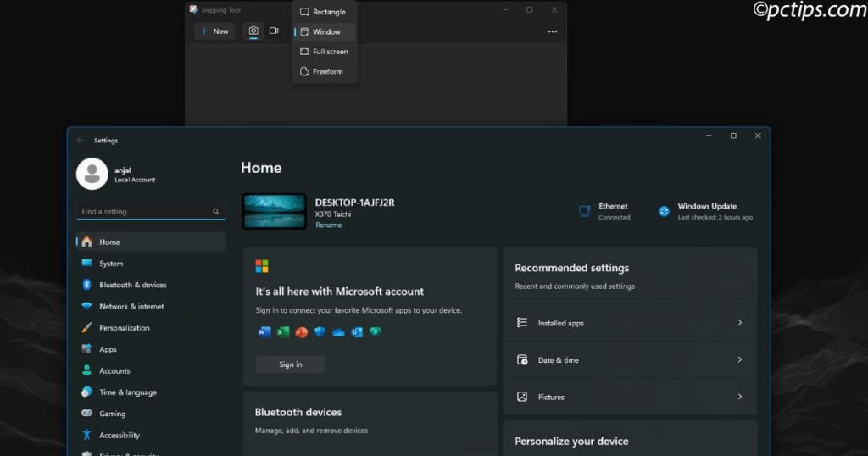Switch to video Record mode icon
The height and width of the screenshot is (456, 868).
[x=274, y=31]
